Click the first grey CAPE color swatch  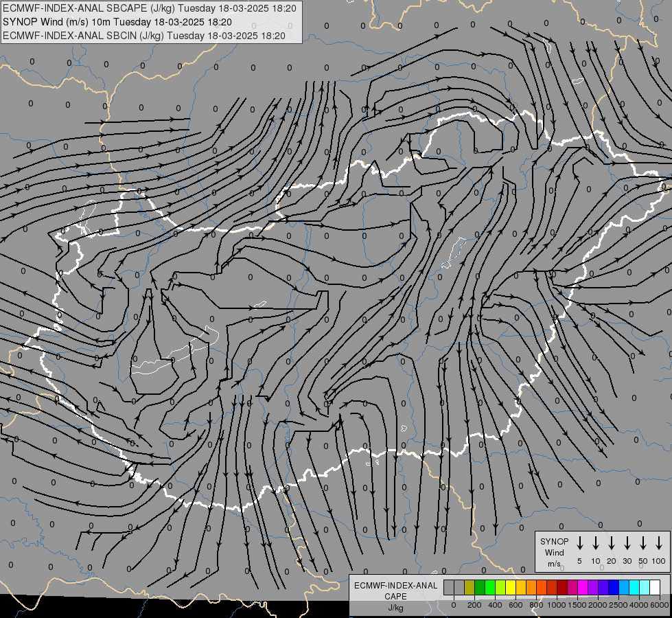pos(449,587)
